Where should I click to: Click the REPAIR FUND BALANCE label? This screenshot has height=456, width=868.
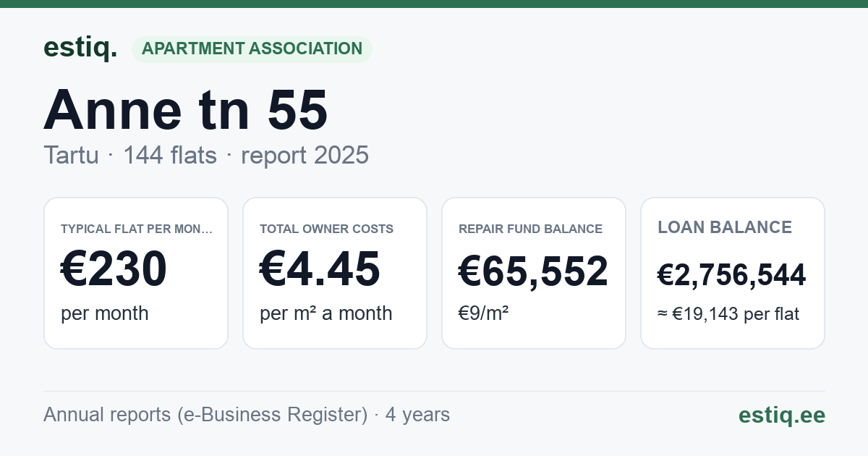click(x=530, y=229)
